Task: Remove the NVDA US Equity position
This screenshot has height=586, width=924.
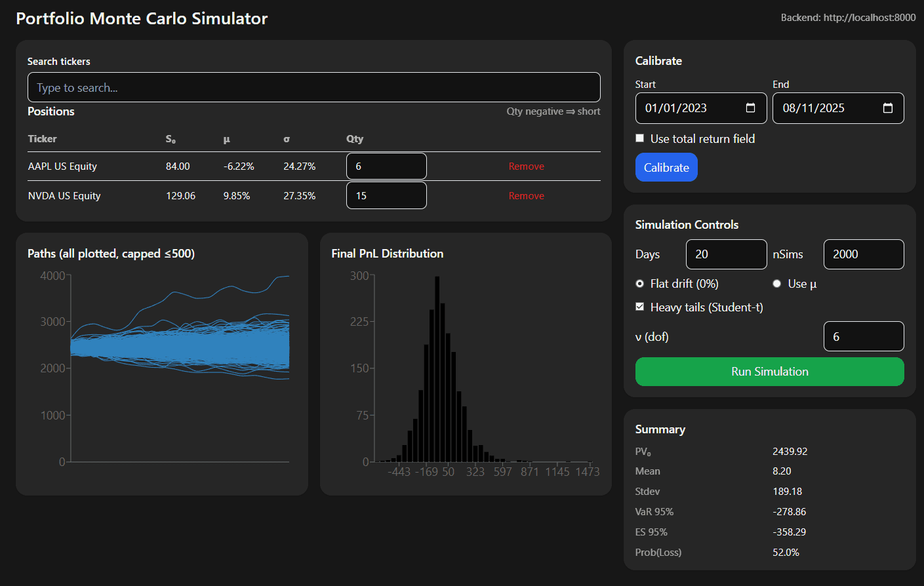Action: [x=526, y=195]
